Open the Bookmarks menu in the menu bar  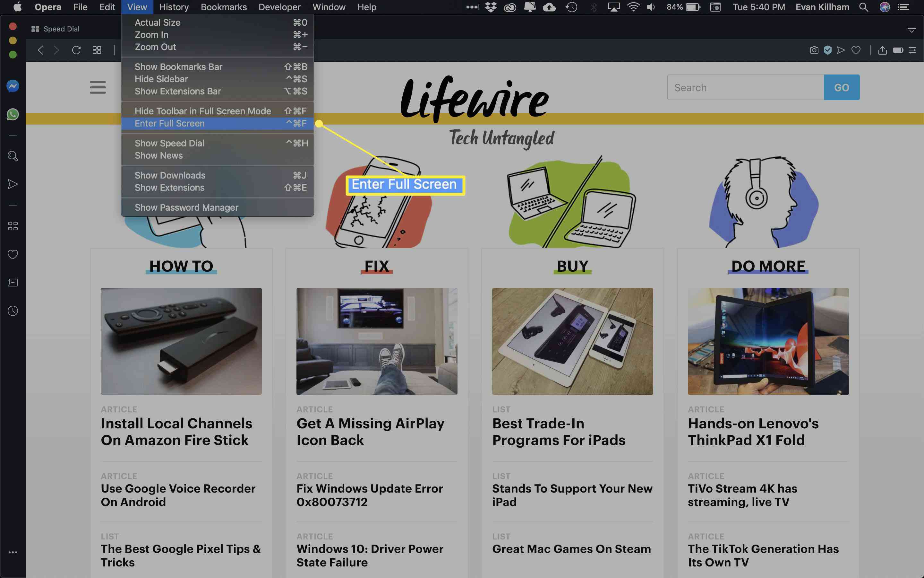[224, 7]
